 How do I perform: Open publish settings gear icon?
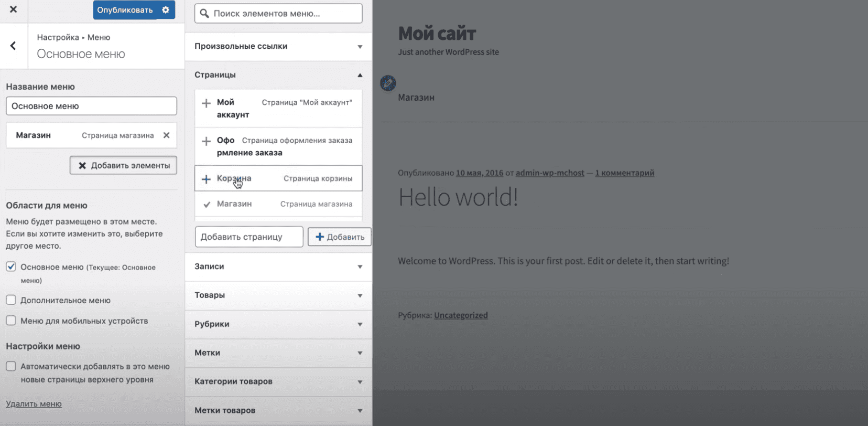(166, 10)
